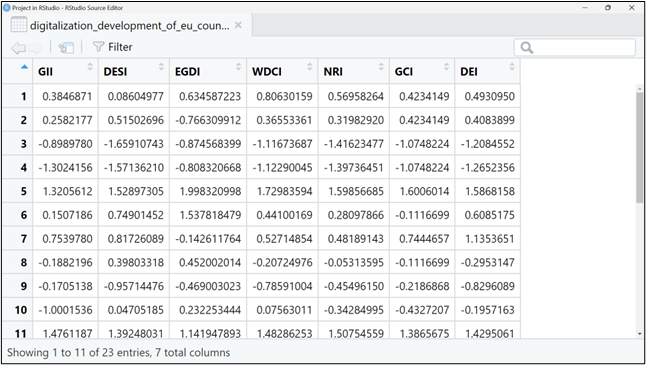Sort by GCI column arrows
The image size is (646, 365).
pos(447,66)
